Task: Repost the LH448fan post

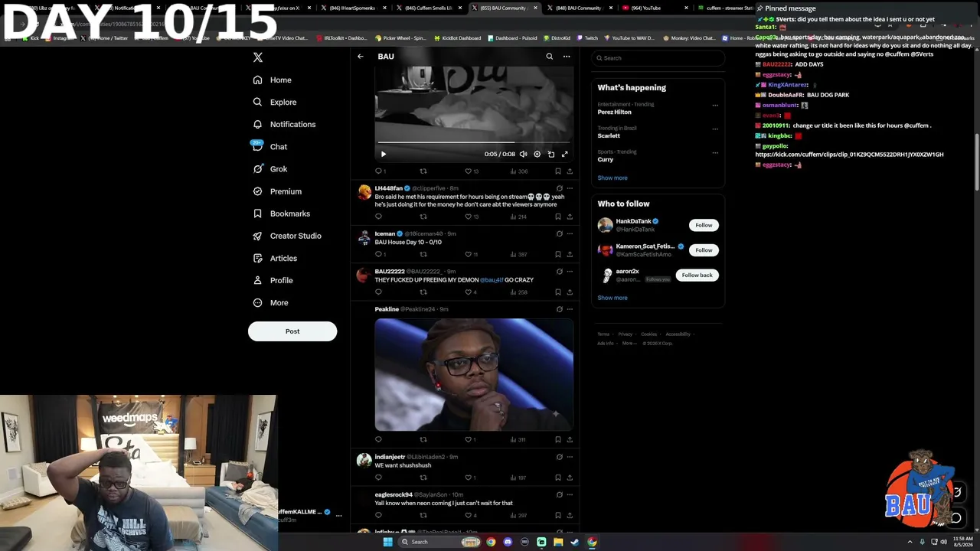Action: [x=423, y=217]
